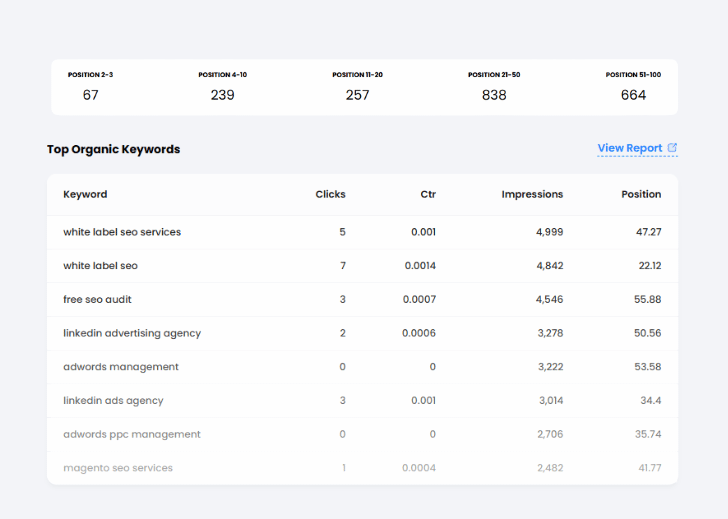Click Ctr value 0.0014
The height and width of the screenshot is (519, 728).
click(x=420, y=266)
